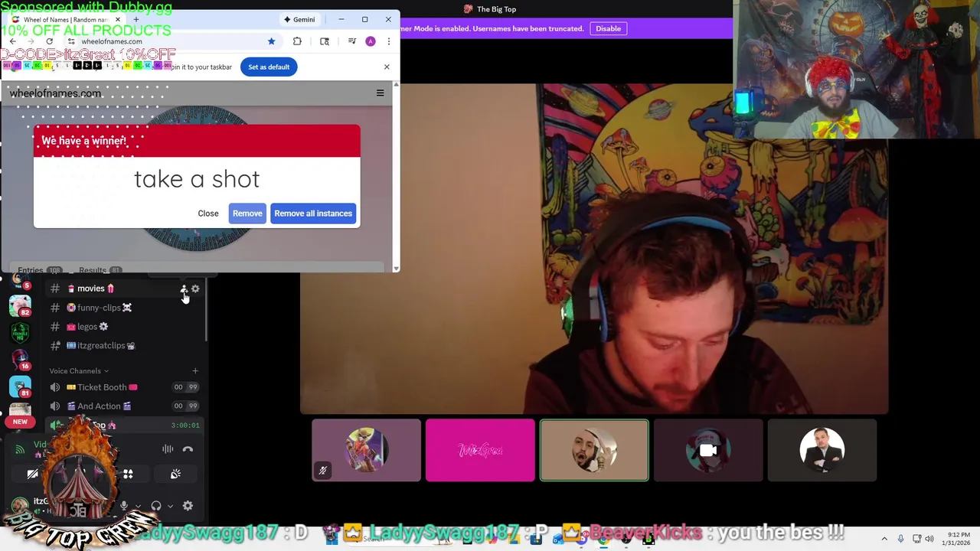Open Discord activities icon button

(x=128, y=474)
